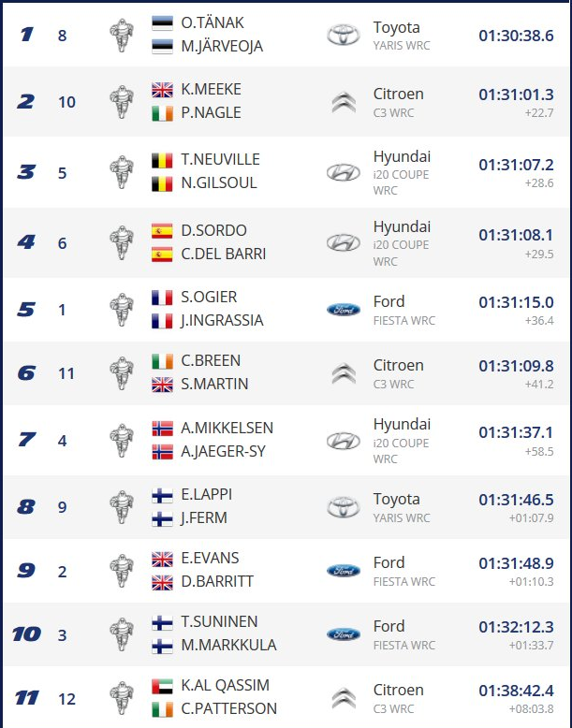Open co-driver D.BARRITT entry
572x728 pixels.
217,581
